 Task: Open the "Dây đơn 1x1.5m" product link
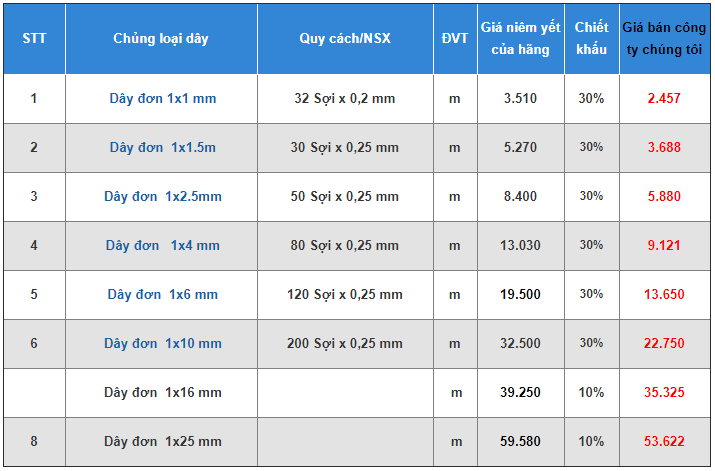click(x=162, y=148)
